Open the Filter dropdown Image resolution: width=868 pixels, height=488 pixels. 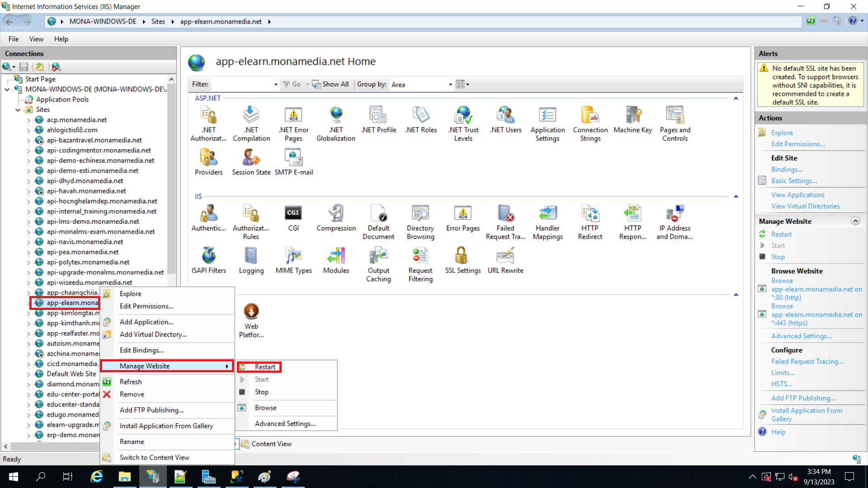point(275,84)
